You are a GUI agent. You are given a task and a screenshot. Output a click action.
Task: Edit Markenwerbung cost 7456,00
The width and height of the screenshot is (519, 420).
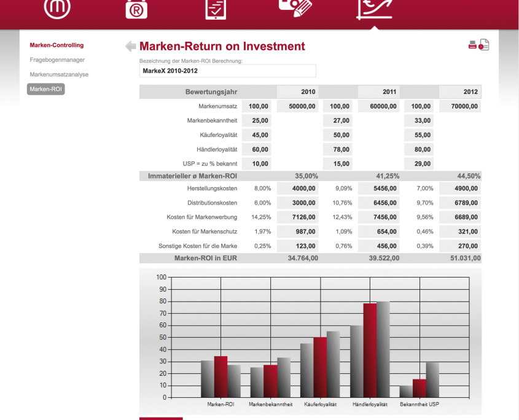[379, 217]
